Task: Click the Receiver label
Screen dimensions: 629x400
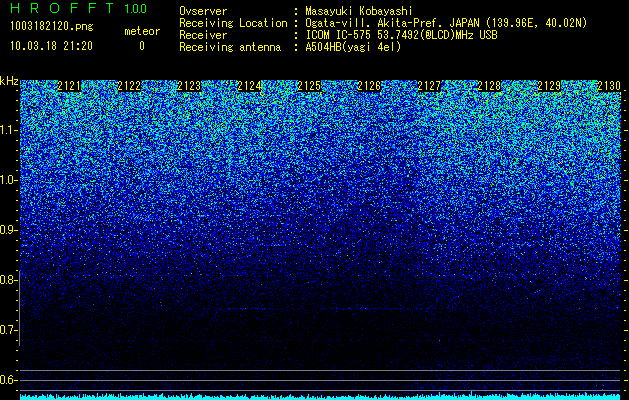Action: [203, 35]
